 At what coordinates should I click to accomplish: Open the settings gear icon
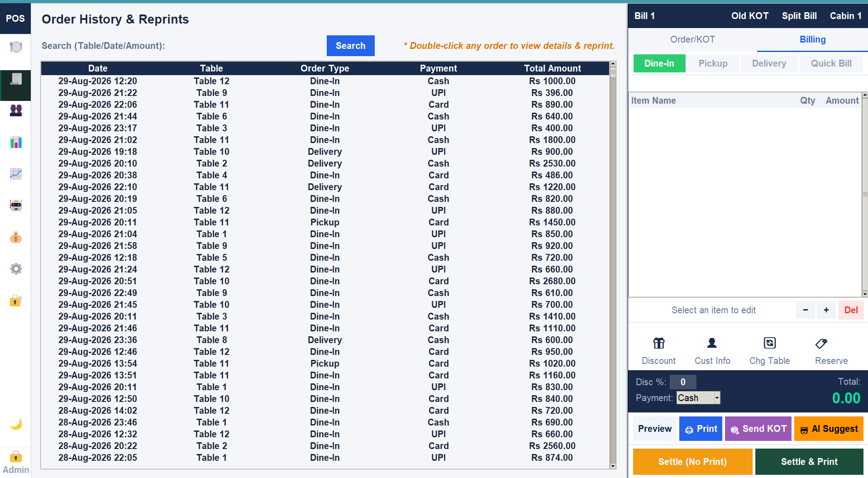pyautogui.click(x=15, y=269)
